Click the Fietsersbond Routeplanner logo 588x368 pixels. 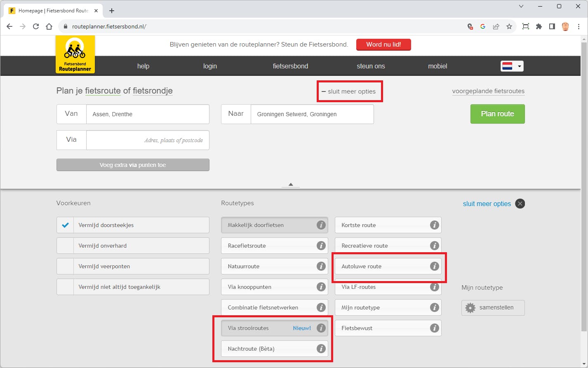pyautogui.click(x=75, y=54)
